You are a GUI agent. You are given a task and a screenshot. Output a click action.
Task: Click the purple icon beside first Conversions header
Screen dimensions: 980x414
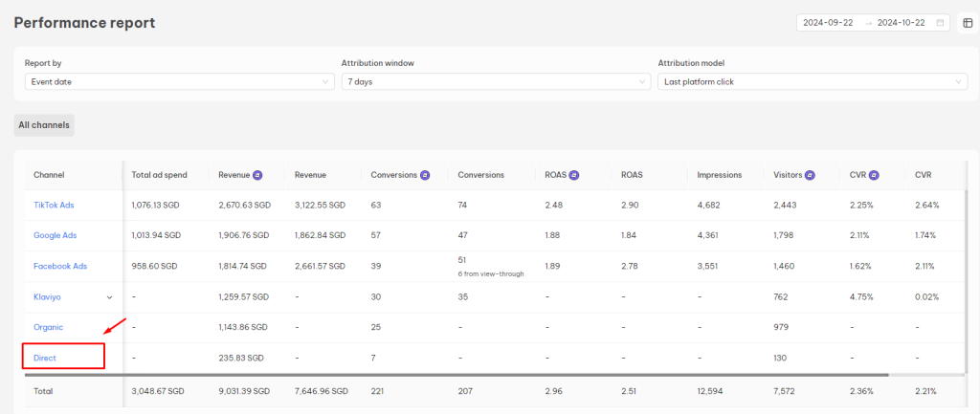(x=425, y=175)
